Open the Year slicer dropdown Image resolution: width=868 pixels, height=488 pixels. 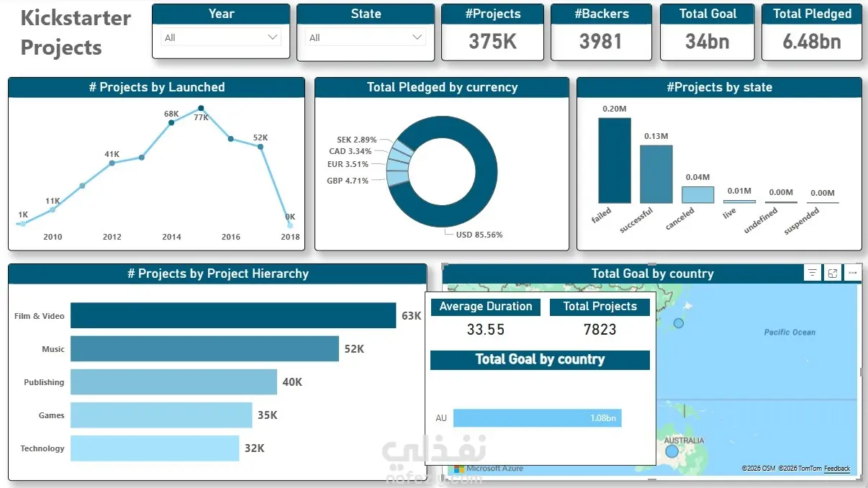tap(221, 37)
